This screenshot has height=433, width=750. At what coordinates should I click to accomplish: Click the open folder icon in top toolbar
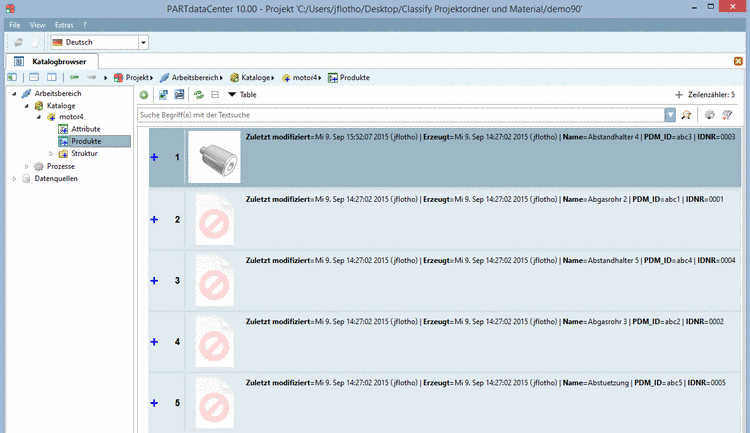click(x=18, y=42)
